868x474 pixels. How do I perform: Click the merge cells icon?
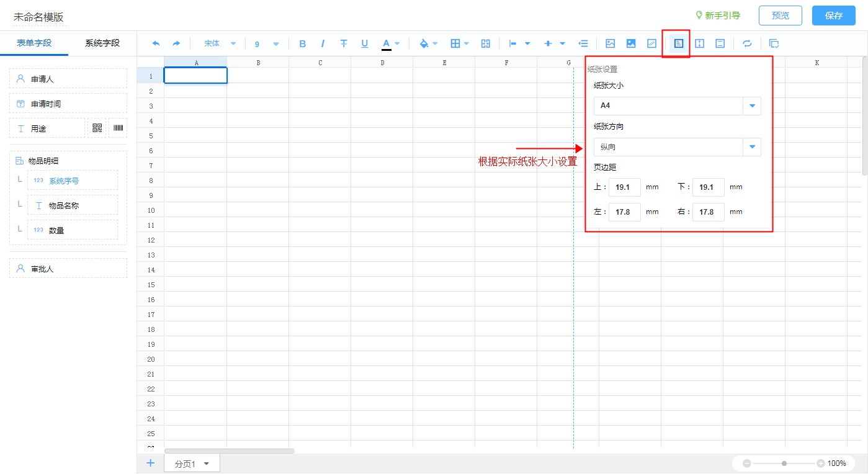[486, 43]
